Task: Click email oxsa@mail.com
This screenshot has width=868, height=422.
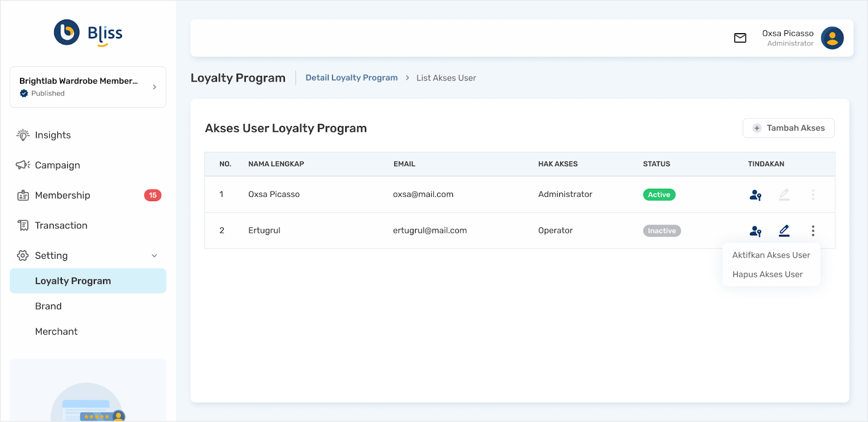Action: [x=423, y=194]
